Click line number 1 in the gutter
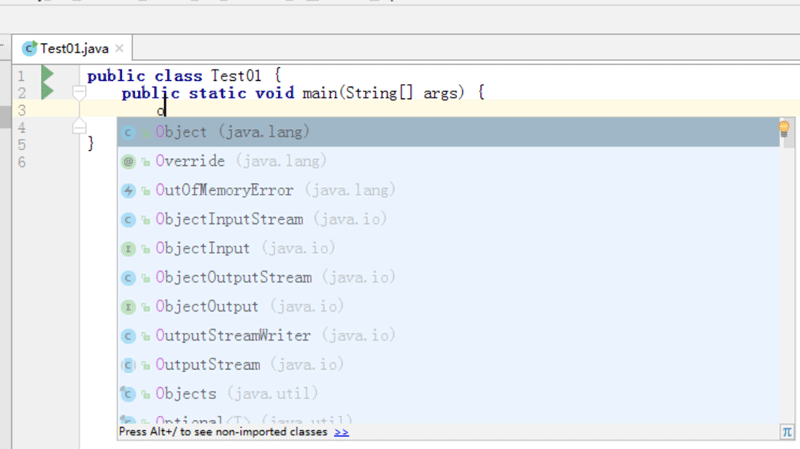 [21, 77]
